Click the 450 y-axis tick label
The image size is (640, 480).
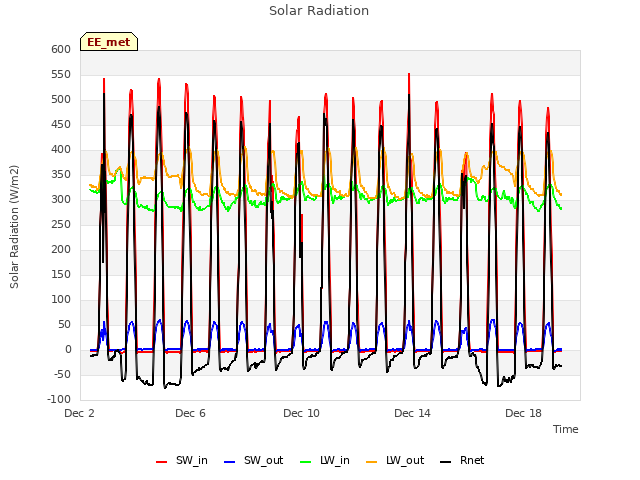click(x=61, y=124)
